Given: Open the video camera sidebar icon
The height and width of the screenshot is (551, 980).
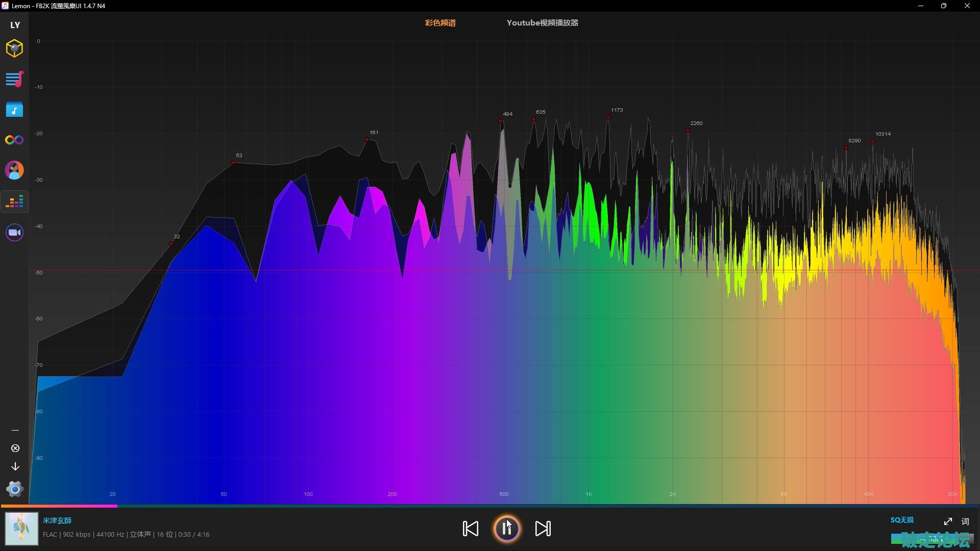Looking at the screenshot, I should coord(14,233).
